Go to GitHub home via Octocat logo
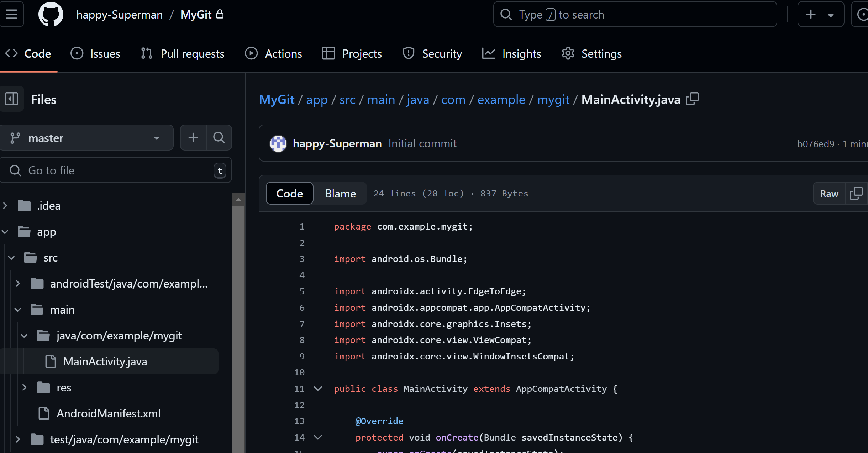Image resolution: width=868 pixels, height=453 pixels. point(51,14)
